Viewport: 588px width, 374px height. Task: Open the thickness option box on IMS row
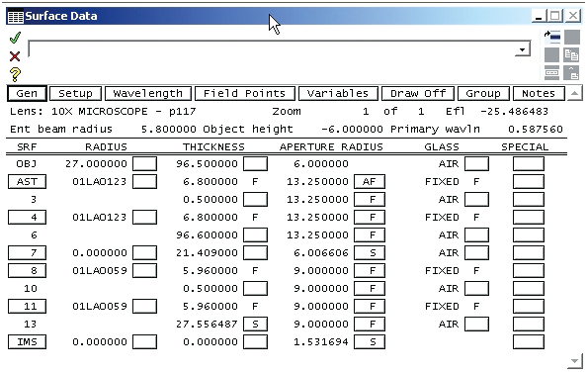255,342
